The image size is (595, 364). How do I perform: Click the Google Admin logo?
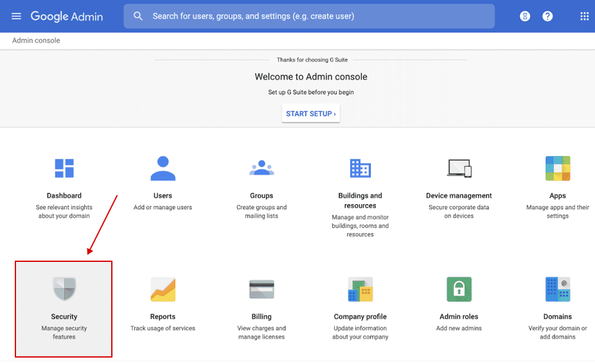67,16
